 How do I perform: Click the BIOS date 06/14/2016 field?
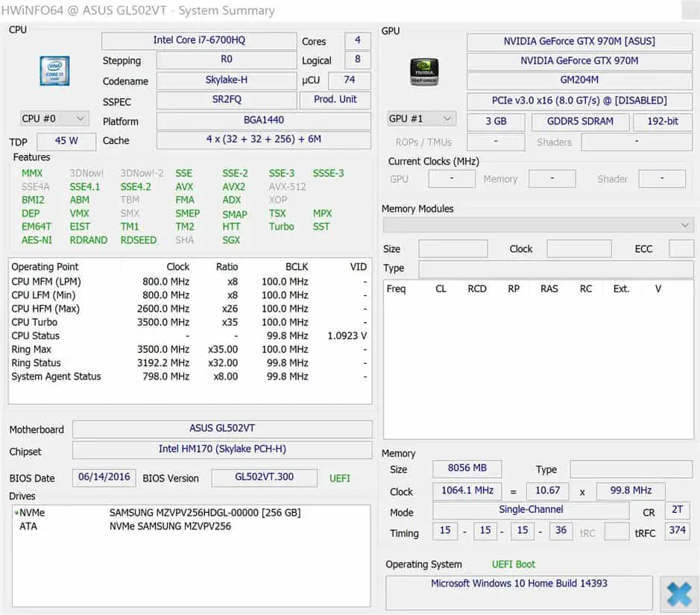point(104,477)
